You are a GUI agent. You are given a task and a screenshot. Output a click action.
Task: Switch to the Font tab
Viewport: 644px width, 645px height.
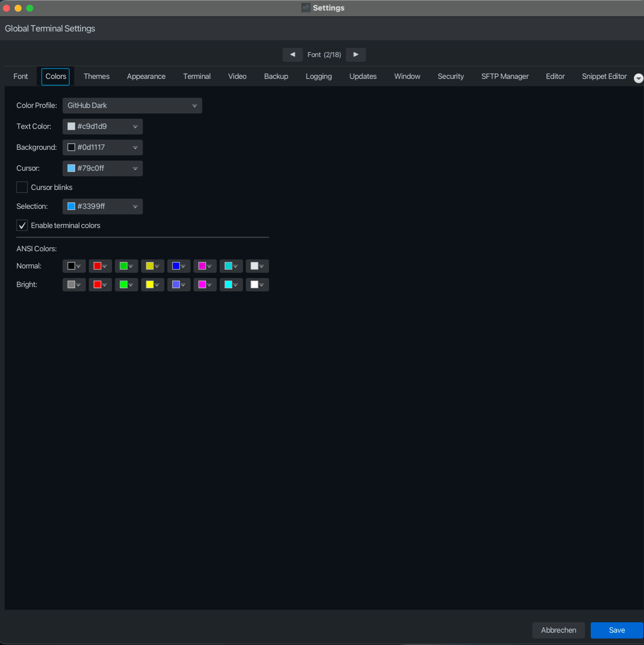click(x=21, y=76)
